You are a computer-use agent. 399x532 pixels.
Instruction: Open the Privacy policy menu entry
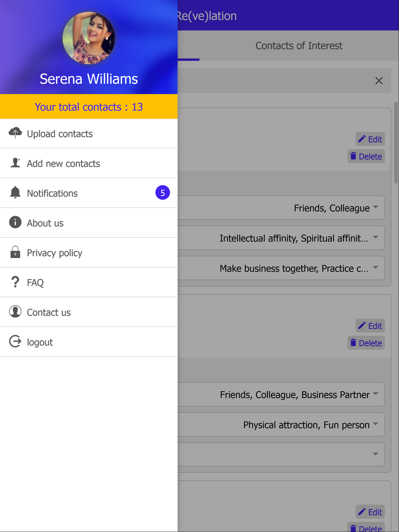coord(55,253)
